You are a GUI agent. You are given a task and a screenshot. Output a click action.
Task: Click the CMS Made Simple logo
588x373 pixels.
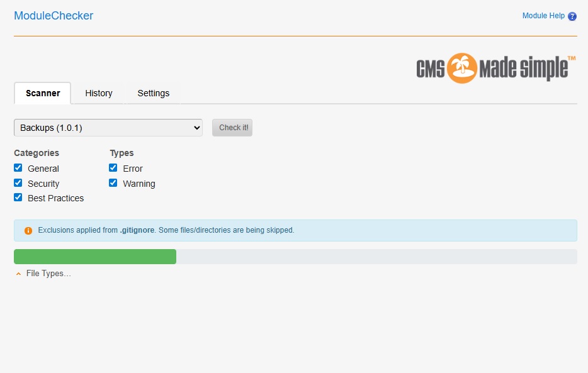[x=495, y=68]
